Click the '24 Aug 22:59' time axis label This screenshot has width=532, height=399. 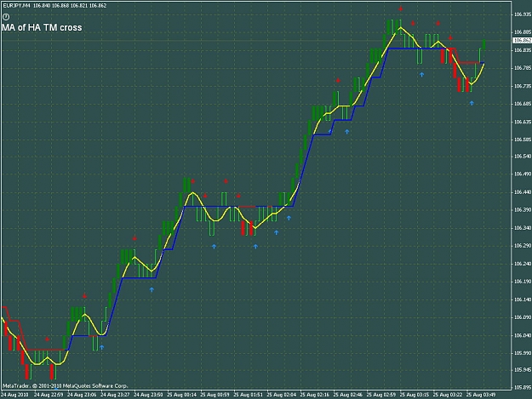49,395
